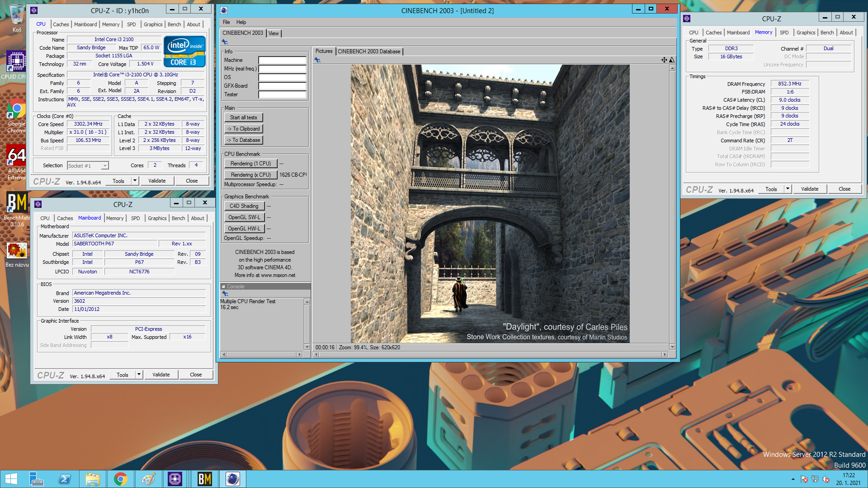Click the Tools button in the top-left CPU-Z window
This screenshot has width=868, height=488.
(x=118, y=181)
